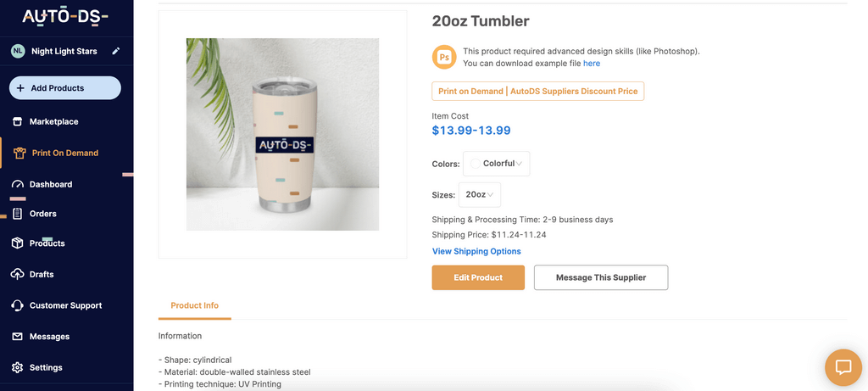Click the pencil icon beside Night Light Stars
The width and height of the screenshot is (868, 391).
click(116, 51)
